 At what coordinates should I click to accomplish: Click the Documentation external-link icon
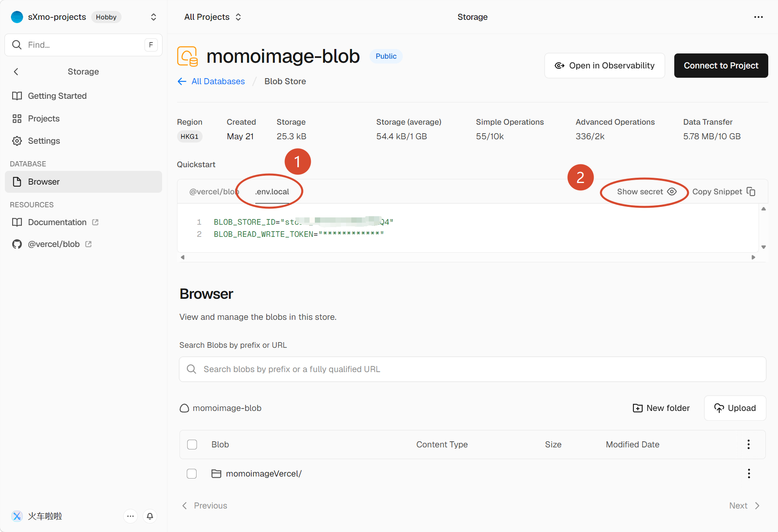coord(95,222)
